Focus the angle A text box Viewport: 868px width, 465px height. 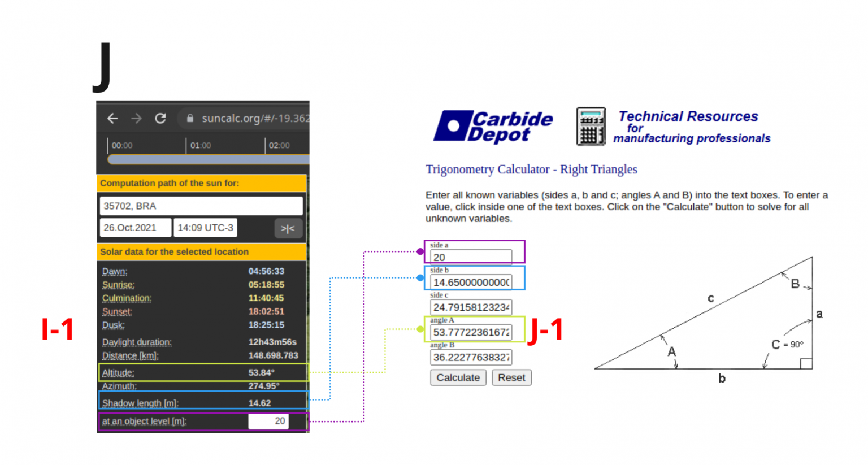coord(471,332)
